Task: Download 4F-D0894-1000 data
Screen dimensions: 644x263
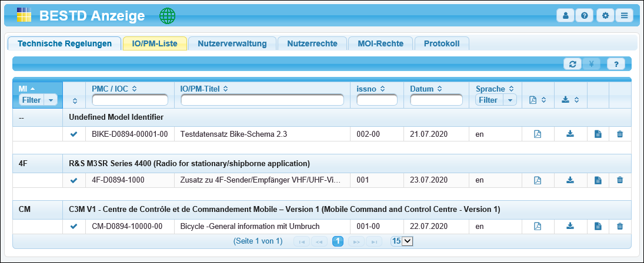Action: pyautogui.click(x=570, y=180)
